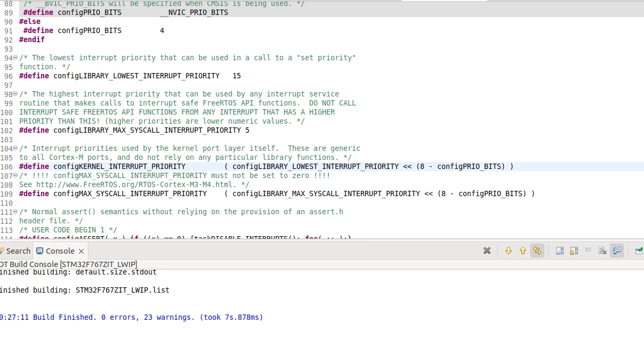
Task: Place cursor on configKERNEL_INTERRUPT_PRIORITY define line
Action: point(266,166)
